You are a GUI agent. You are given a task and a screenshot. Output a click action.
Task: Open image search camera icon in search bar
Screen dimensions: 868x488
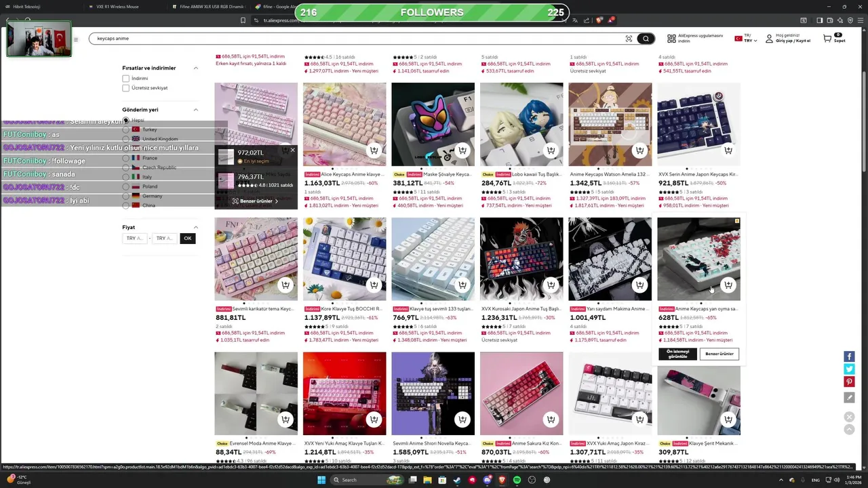pos(629,39)
